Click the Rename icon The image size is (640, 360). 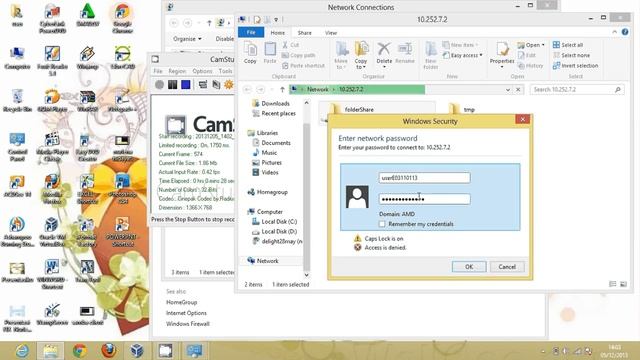coord(405,49)
